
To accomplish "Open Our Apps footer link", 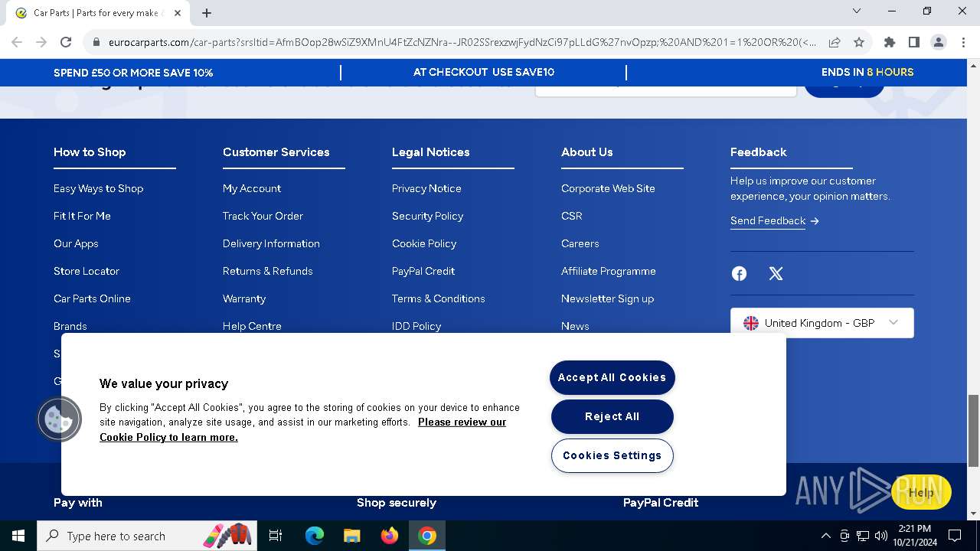I will (76, 243).
